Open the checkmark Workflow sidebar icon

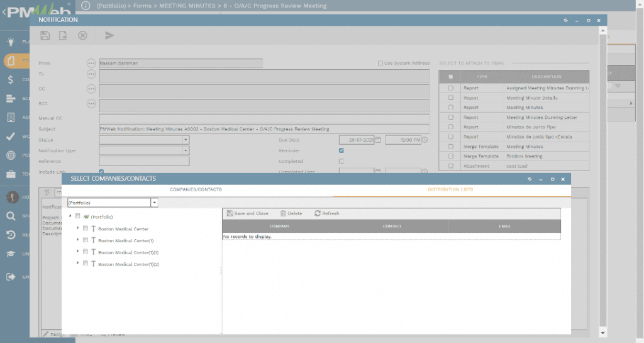click(11, 137)
